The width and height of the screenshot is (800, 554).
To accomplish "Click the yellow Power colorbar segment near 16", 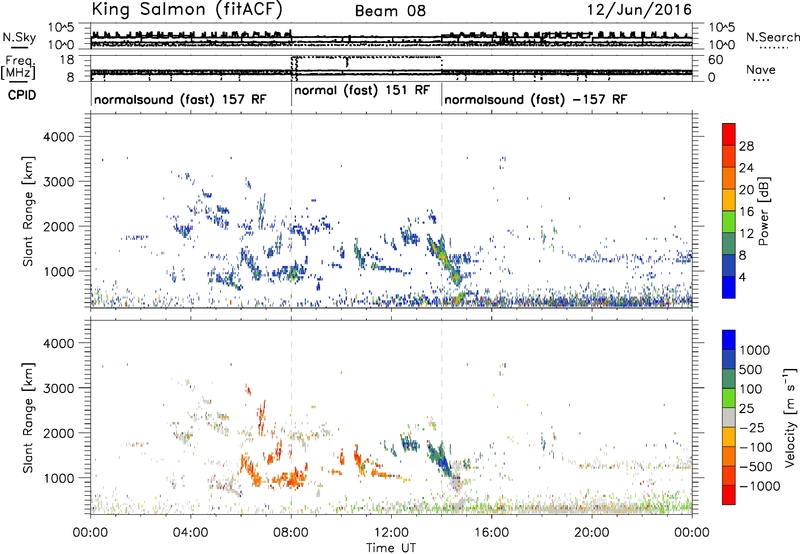I will (x=729, y=199).
